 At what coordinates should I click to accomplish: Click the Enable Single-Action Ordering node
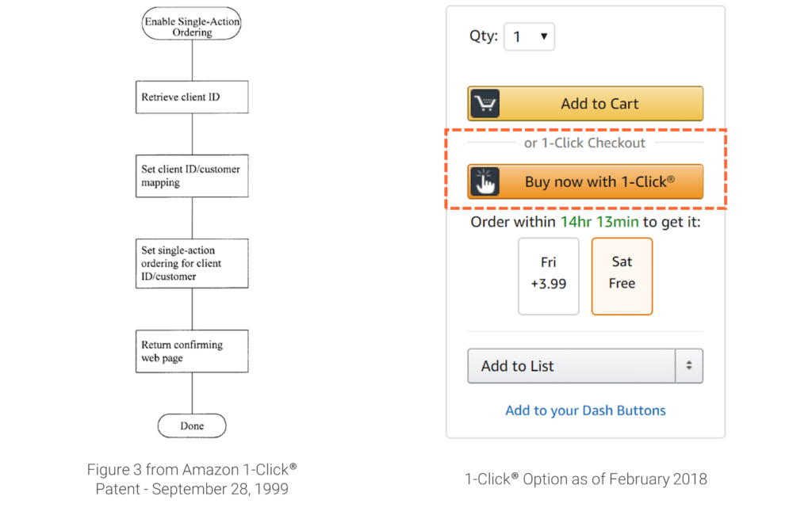point(192,24)
